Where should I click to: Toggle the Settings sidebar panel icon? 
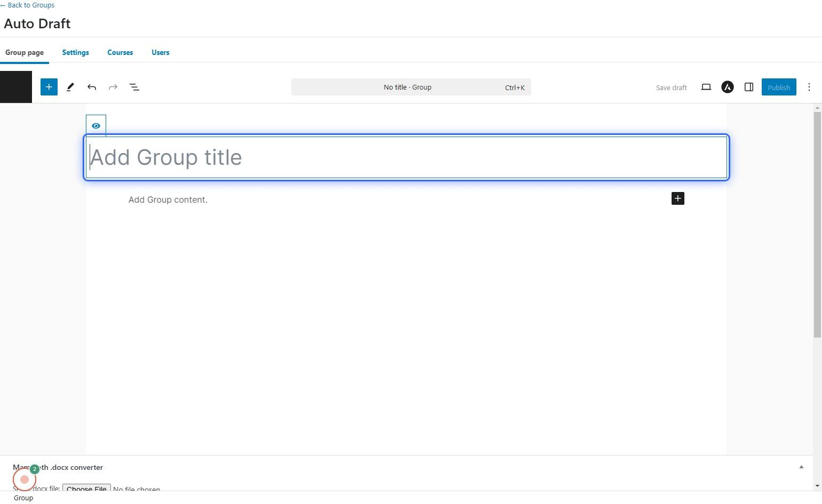[748, 87]
